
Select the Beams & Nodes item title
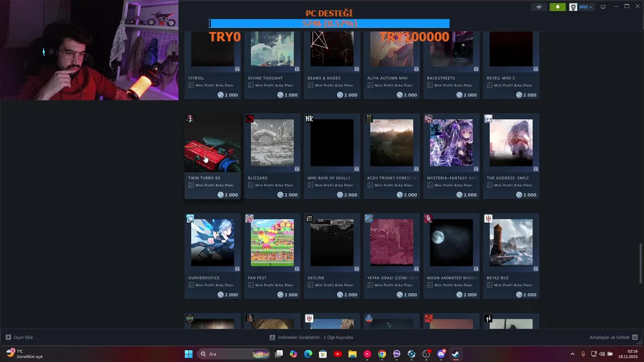pos(324,78)
